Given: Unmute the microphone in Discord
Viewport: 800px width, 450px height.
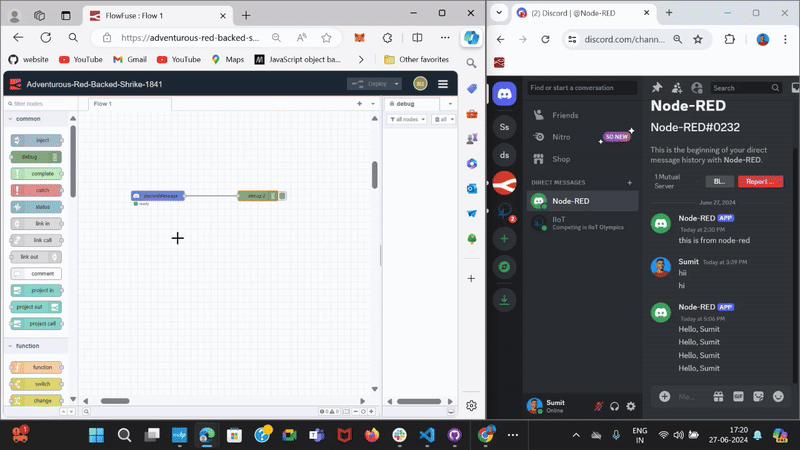Looking at the screenshot, I should pos(598,406).
